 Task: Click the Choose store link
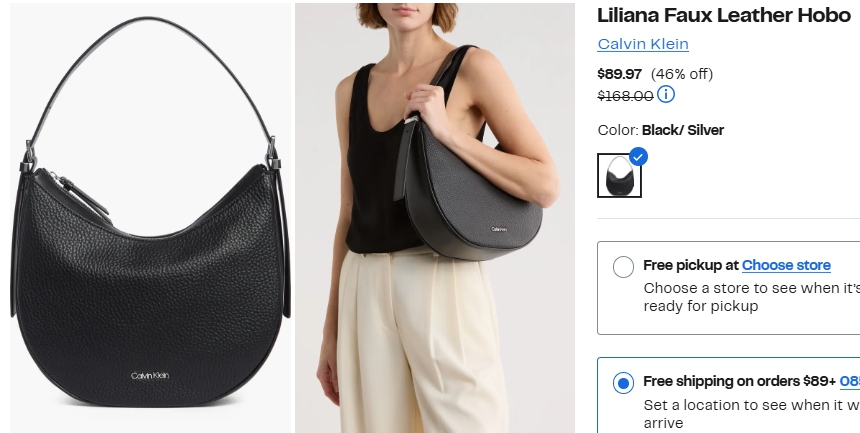[786, 265]
